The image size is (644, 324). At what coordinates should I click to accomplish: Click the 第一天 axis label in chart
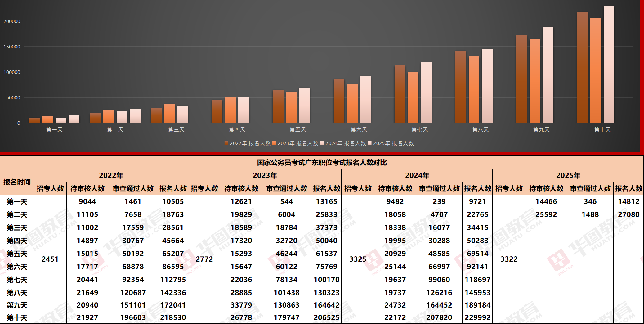pos(54,130)
